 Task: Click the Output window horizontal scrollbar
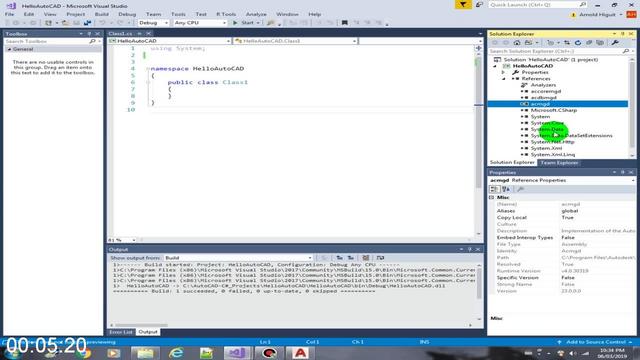pos(141,325)
